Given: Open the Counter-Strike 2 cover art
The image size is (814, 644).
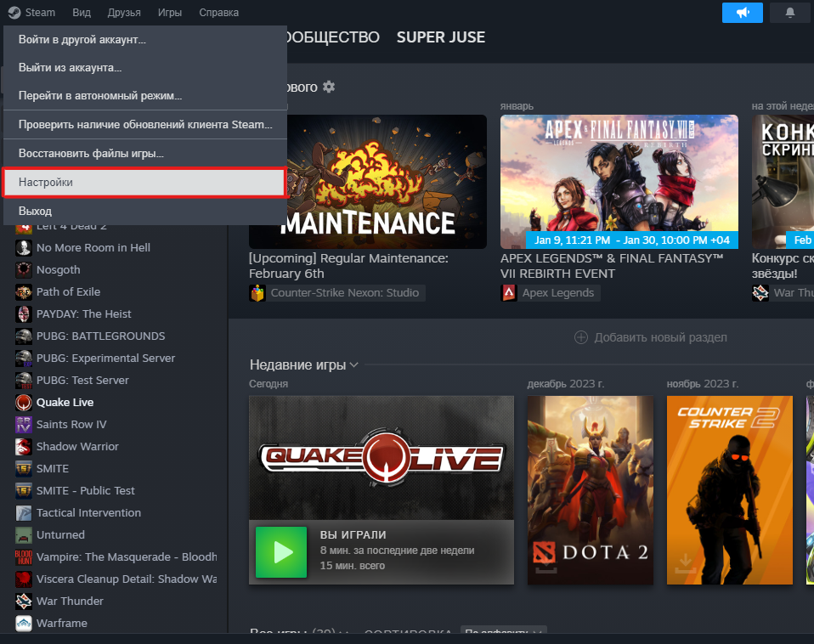Looking at the screenshot, I should (729, 490).
